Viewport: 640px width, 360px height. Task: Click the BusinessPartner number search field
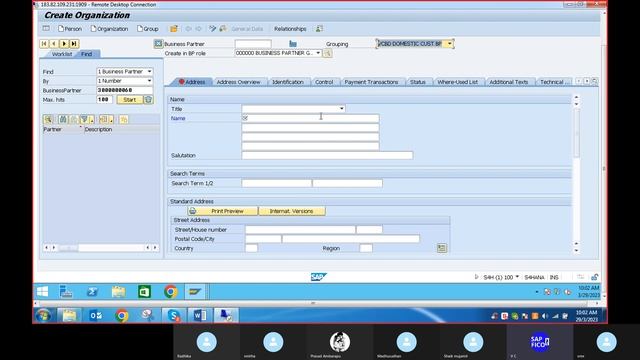(x=124, y=90)
